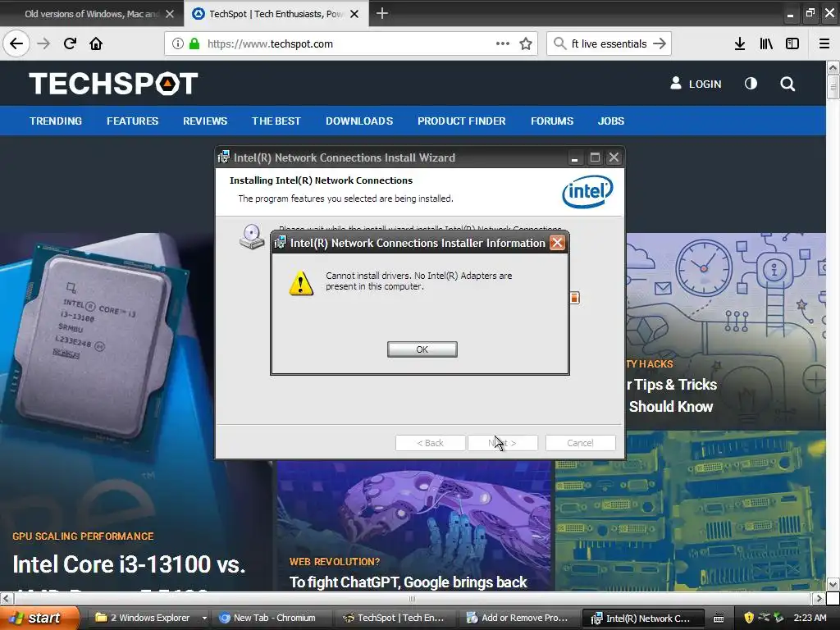Toggle the browser sidebar icon
The width and height of the screenshot is (840, 630).
tap(792, 43)
